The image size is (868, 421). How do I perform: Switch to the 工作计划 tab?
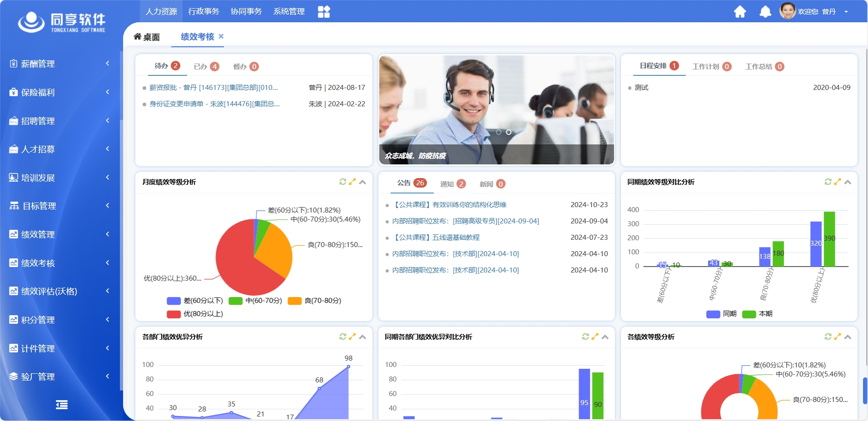click(x=712, y=66)
